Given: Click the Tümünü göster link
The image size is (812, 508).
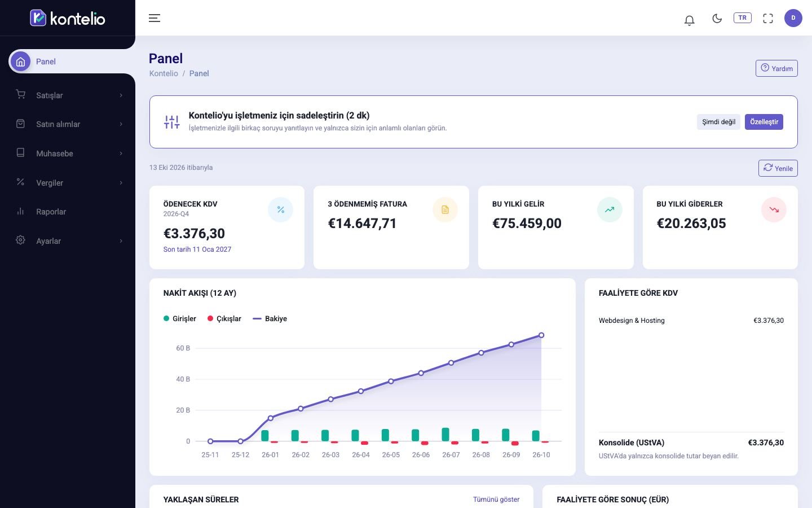Looking at the screenshot, I should click(x=496, y=500).
